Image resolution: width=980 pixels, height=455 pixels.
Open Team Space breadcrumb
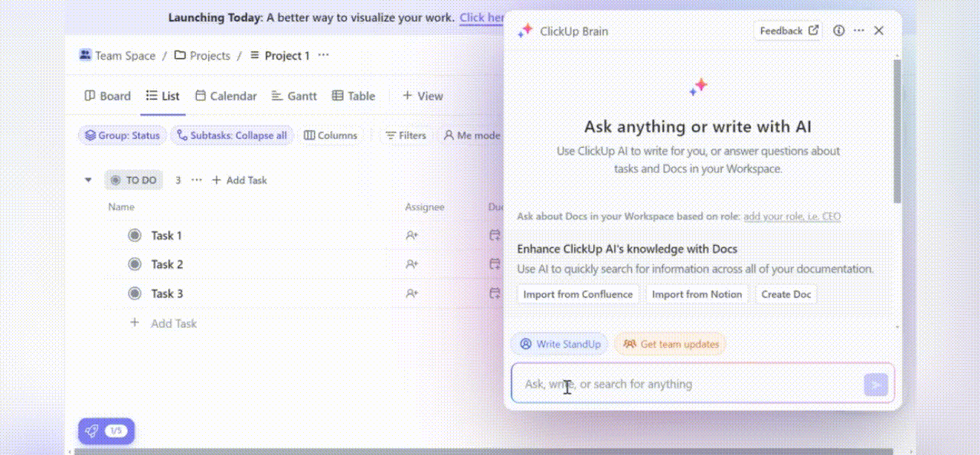point(117,56)
